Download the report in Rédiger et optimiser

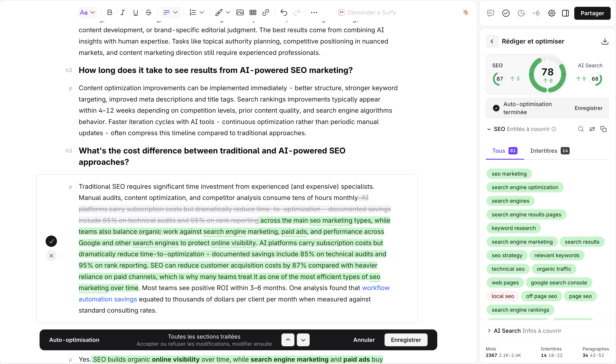point(605,41)
